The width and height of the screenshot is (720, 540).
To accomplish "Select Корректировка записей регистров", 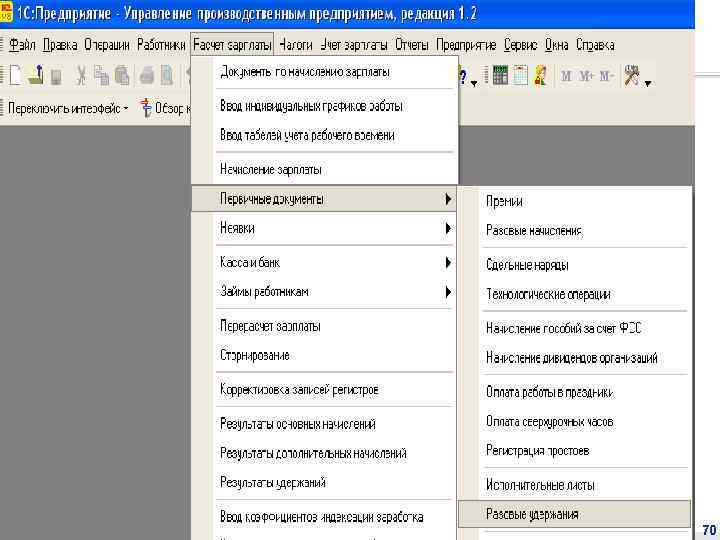I will pyautogui.click(x=325, y=389).
